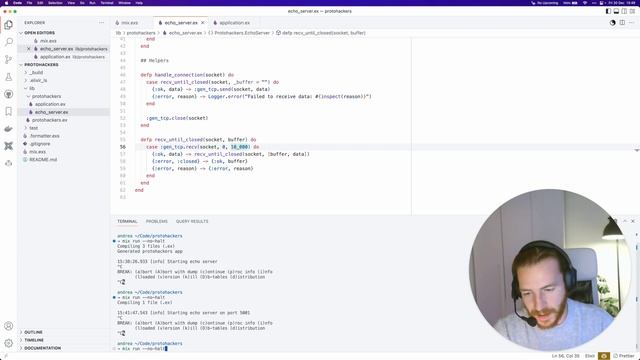The width and height of the screenshot is (640, 360).
Task: Open the Bookmarks view in activity bar
Action: pyautogui.click(x=8, y=111)
